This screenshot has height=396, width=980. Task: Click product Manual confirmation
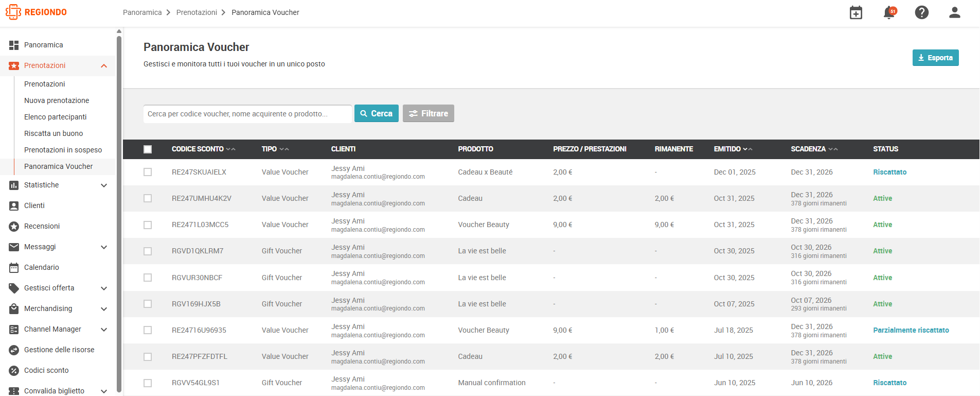[x=492, y=383]
